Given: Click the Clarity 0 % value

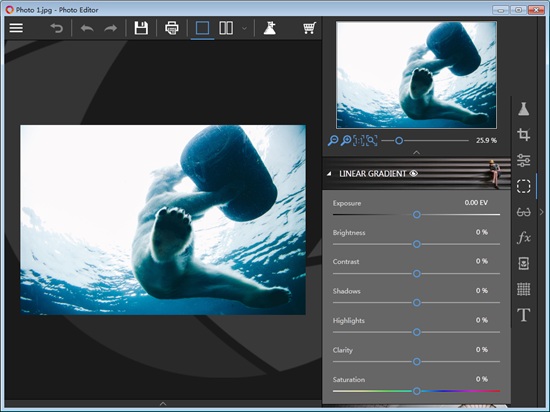Looking at the screenshot, I should (482, 350).
